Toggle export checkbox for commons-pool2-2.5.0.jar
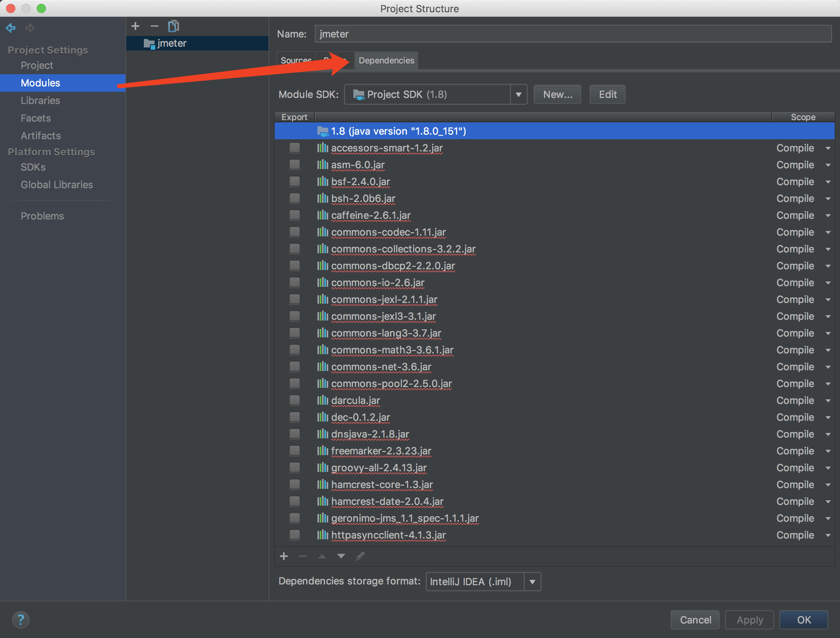Image resolution: width=840 pixels, height=638 pixels. [x=295, y=383]
